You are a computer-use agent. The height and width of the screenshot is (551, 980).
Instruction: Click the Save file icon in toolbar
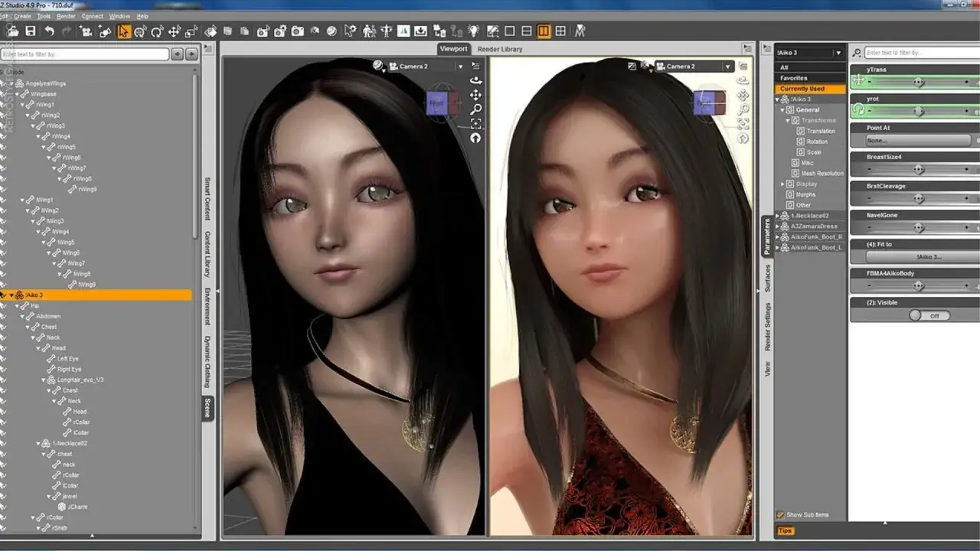click(31, 31)
